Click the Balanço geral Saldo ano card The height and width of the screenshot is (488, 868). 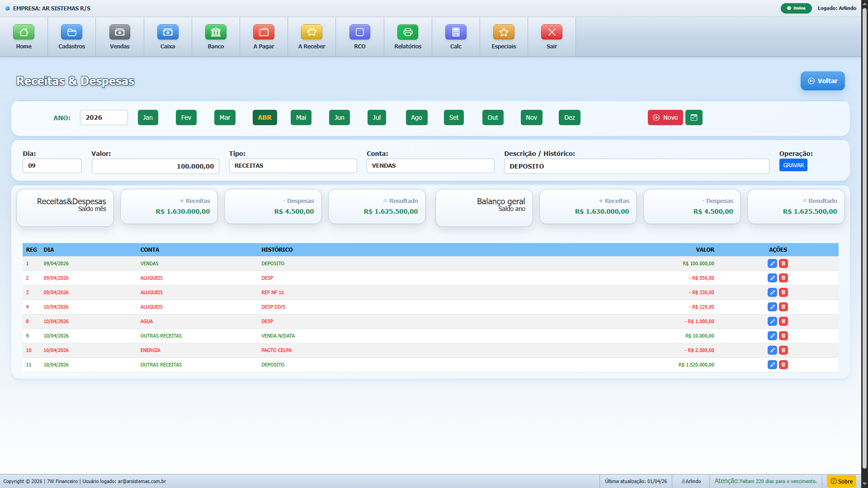click(x=484, y=207)
